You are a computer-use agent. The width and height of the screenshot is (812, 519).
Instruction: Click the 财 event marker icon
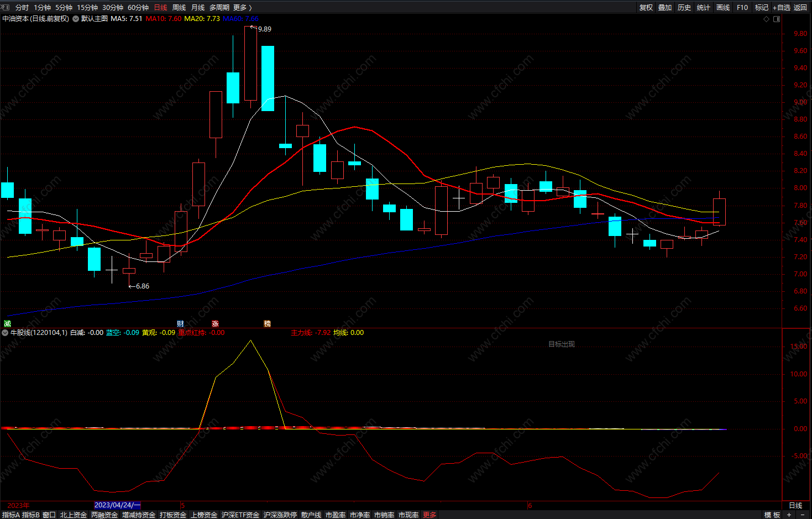[x=180, y=323]
